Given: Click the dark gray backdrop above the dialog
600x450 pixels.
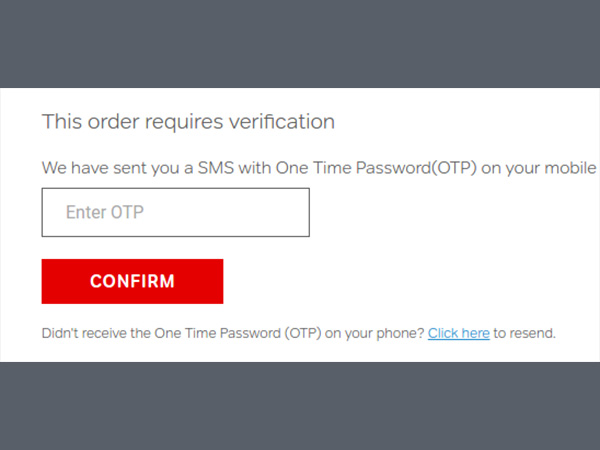Looking at the screenshot, I should [300, 44].
